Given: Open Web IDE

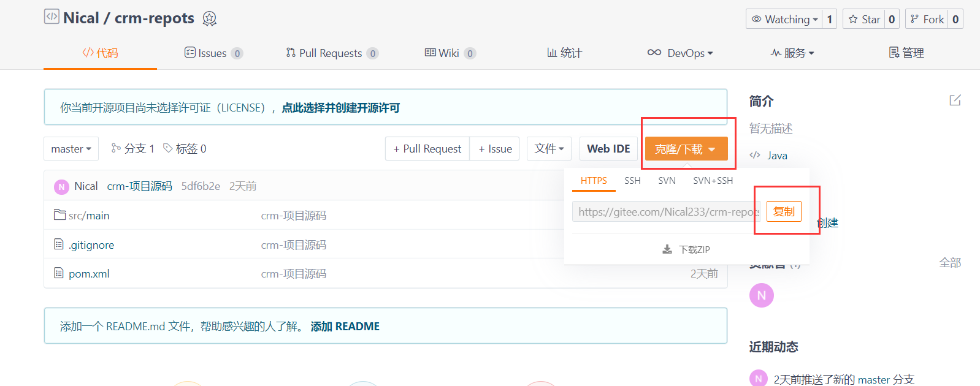Looking at the screenshot, I should (x=608, y=149).
